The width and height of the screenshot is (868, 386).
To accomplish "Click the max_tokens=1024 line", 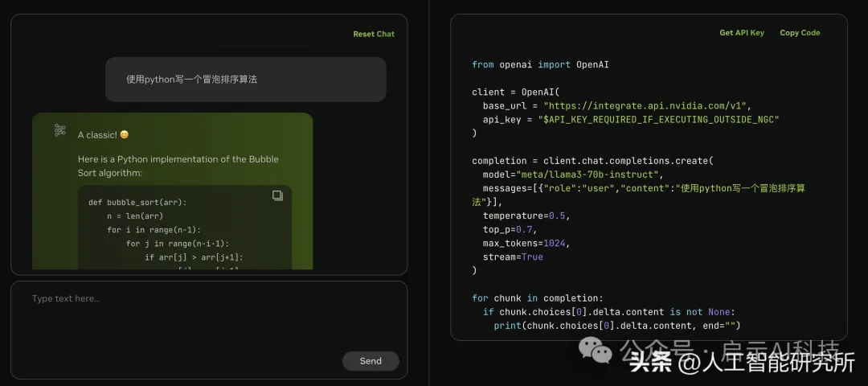I will tap(526, 243).
